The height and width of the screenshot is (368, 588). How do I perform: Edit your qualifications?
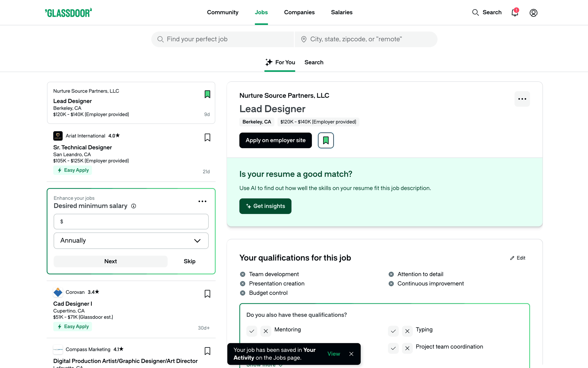click(518, 258)
